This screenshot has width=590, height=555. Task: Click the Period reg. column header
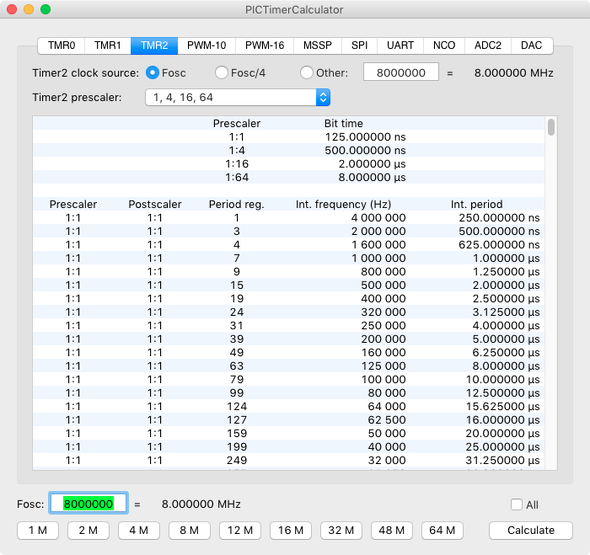pyautogui.click(x=237, y=204)
